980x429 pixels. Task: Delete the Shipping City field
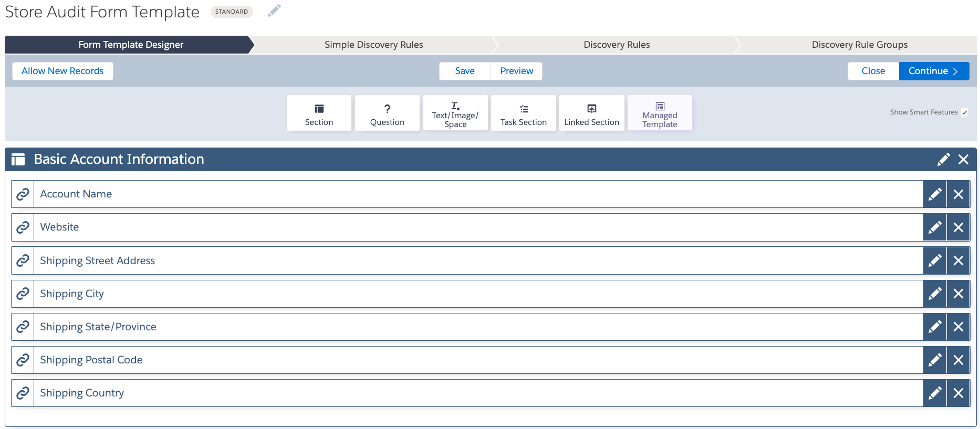[x=958, y=294]
